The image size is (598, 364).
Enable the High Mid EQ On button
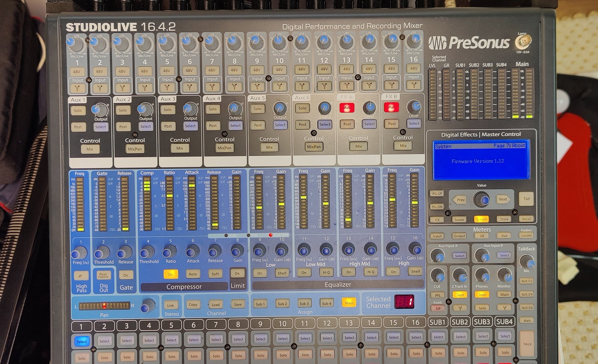348,272
